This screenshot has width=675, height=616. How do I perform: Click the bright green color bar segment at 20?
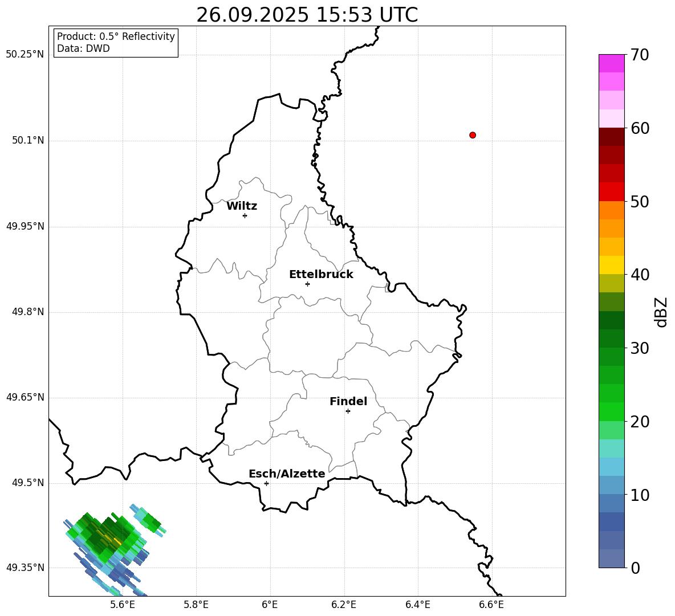[x=611, y=411]
